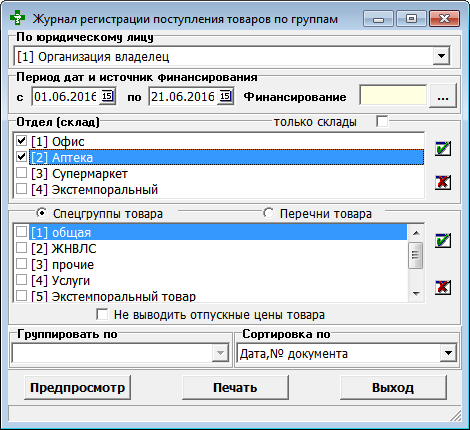
Task: Open the Группировать по dropdown
Action: (x=220, y=353)
